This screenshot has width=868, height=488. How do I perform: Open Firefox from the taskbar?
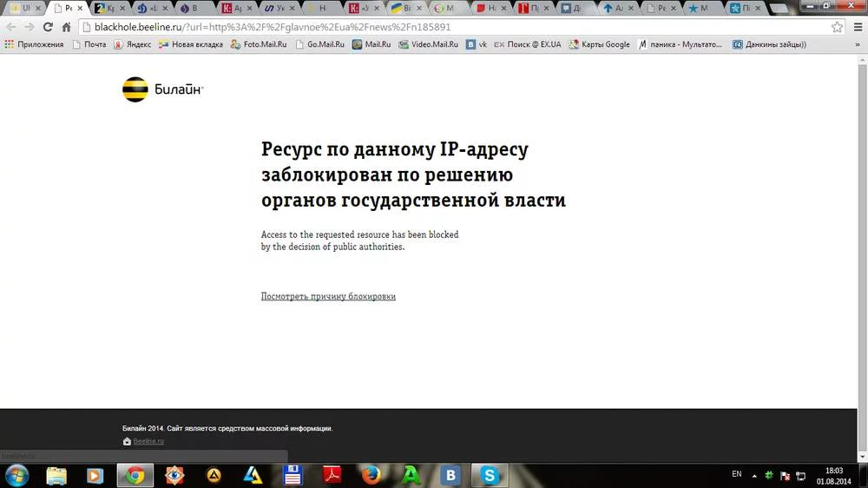[x=372, y=476]
